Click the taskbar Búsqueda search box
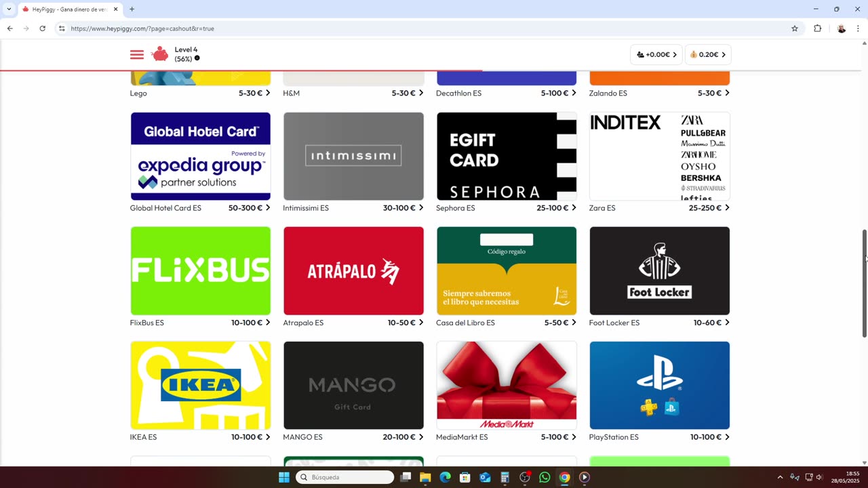This screenshot has width=868, height=488. click(x=345, y=477)
